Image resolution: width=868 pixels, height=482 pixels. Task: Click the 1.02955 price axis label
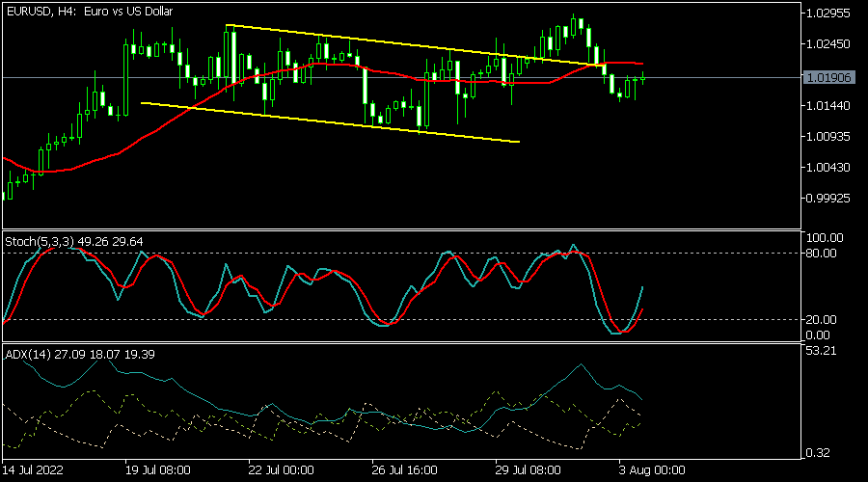click(x=828, y=13)
